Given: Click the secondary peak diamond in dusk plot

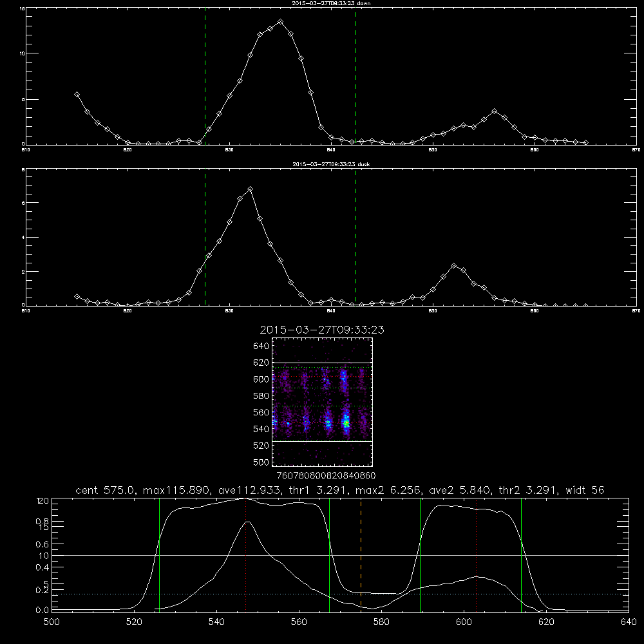Looking at the screenshot, I should pyautogui.click(x=453, y=266).
